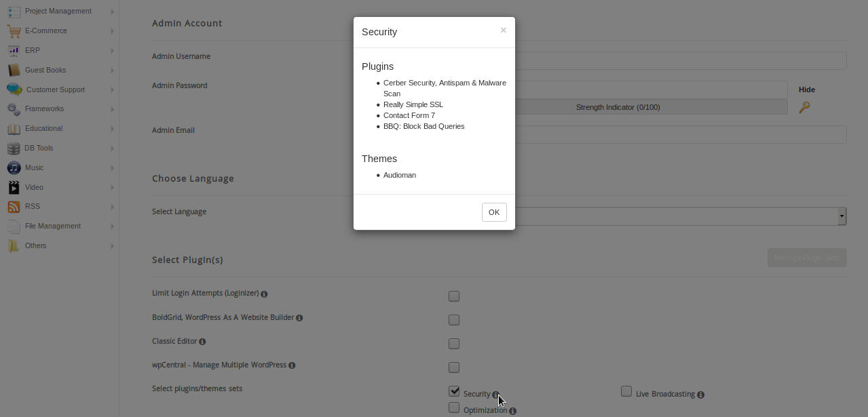Open the Customer Support category icon

click(x=14, y=90)
